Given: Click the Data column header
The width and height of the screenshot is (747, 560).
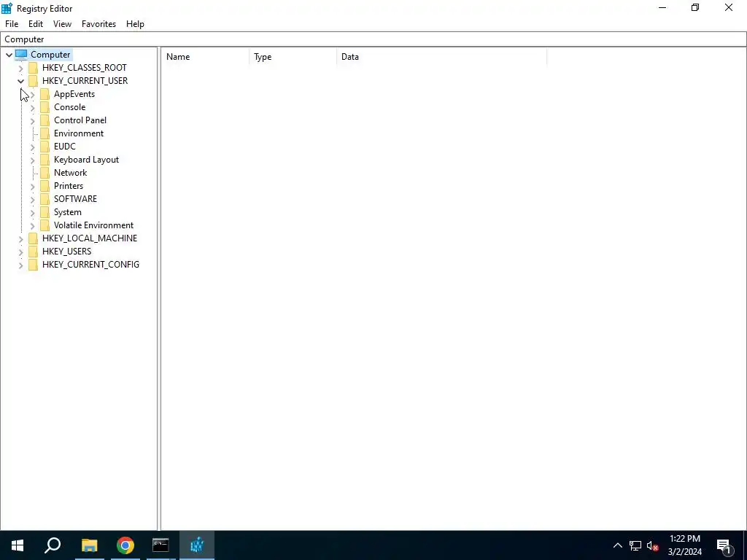Looking at the screenshot, I should point(441,57).
